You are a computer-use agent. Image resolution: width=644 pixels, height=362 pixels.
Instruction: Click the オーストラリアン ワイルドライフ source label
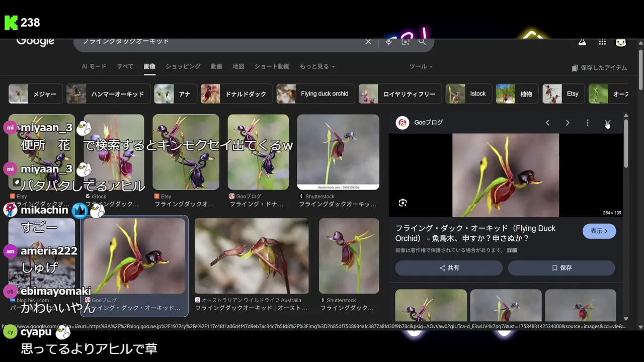tap(254, 300)
